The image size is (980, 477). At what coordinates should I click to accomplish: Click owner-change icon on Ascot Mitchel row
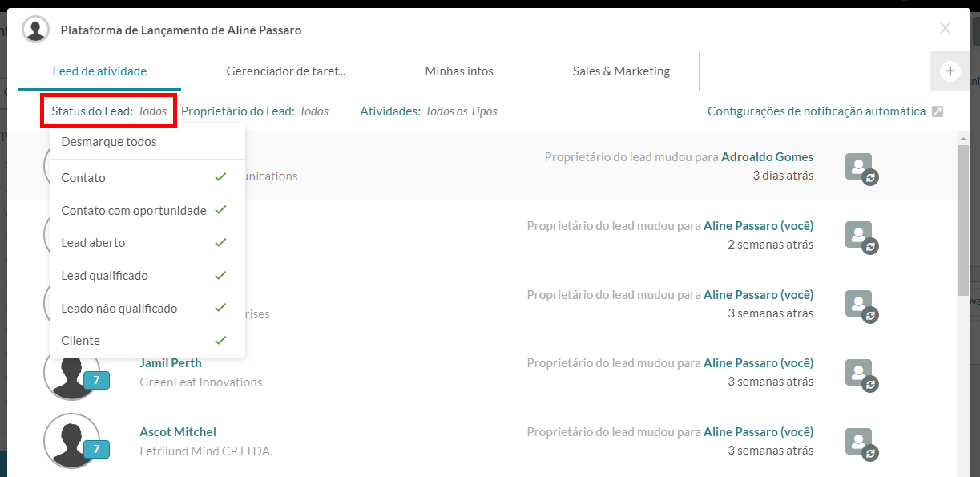[861, 444]
